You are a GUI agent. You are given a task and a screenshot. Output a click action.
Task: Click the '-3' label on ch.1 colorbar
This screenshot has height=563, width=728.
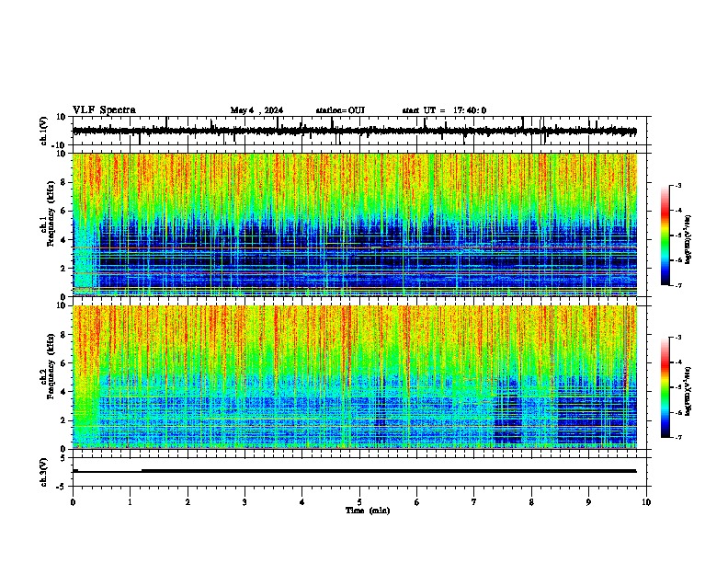pyautogui.click(x=677, y=185)
